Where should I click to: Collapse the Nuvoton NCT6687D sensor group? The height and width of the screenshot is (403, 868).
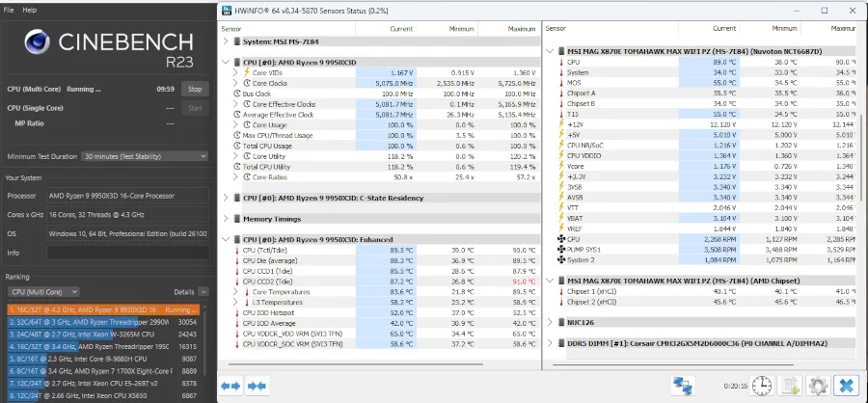click(x=550, y=51)
